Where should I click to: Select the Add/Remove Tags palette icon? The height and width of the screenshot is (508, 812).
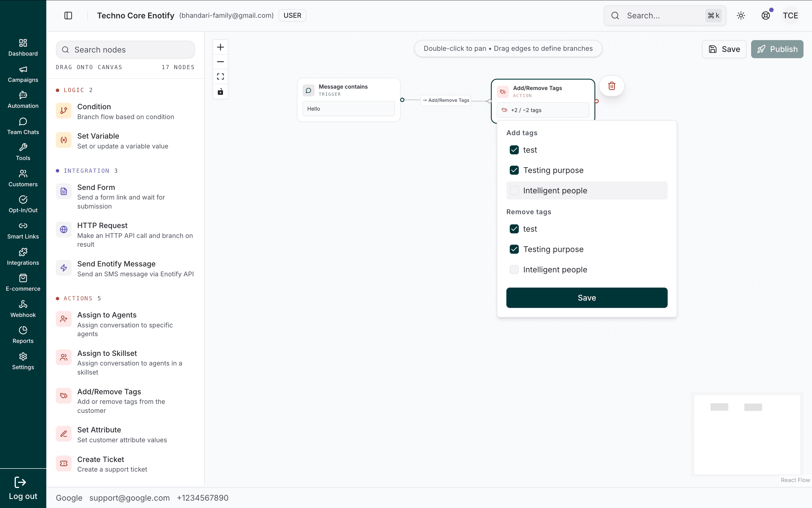point(64,396)
